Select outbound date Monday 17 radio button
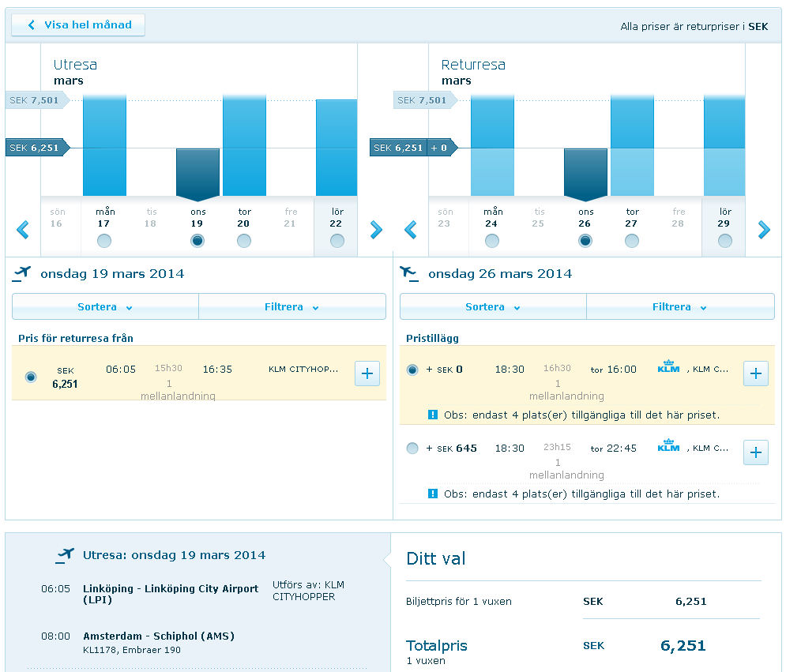The image size is (786, 672). pos(104,241)
